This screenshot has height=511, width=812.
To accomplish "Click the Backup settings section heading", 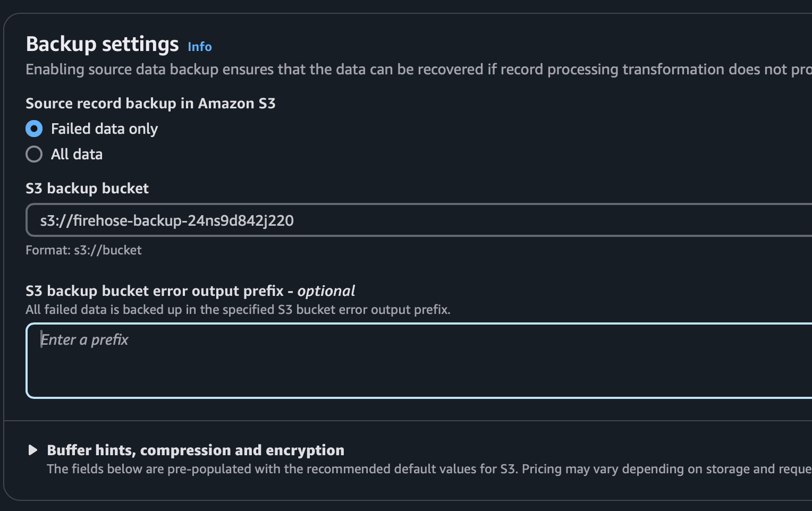I will pos(103,44).
